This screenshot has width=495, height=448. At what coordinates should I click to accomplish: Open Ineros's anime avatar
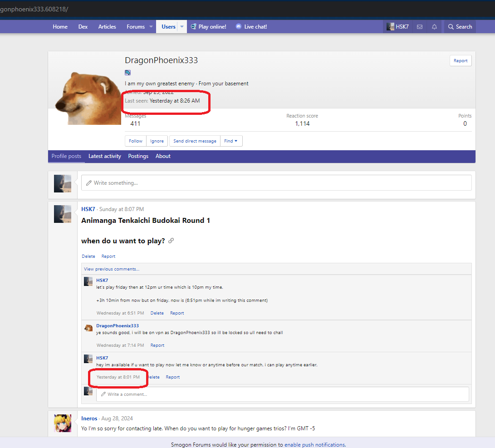pyautogui.click(x=63, y=423)
